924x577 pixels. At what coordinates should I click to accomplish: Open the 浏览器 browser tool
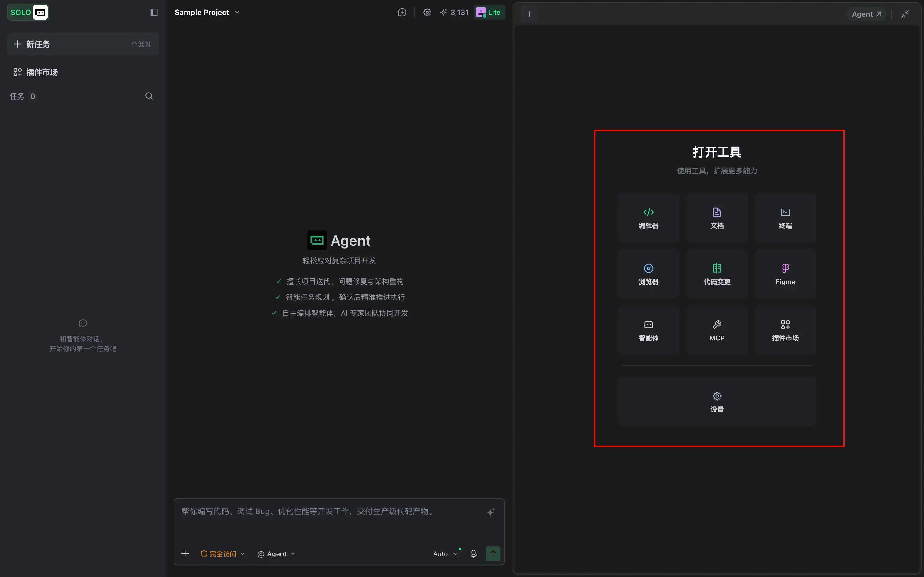[x=648, y=274]
